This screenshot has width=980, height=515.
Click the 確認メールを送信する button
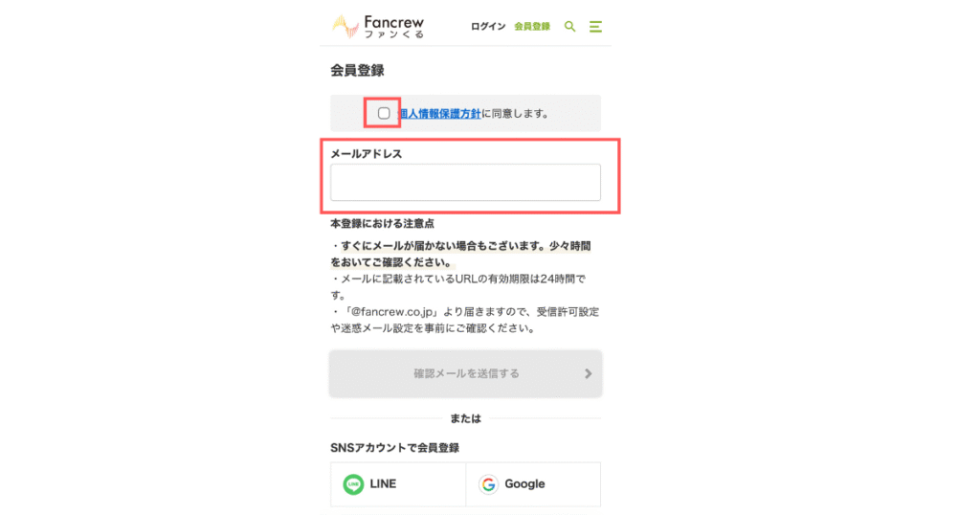coord(466,373)
